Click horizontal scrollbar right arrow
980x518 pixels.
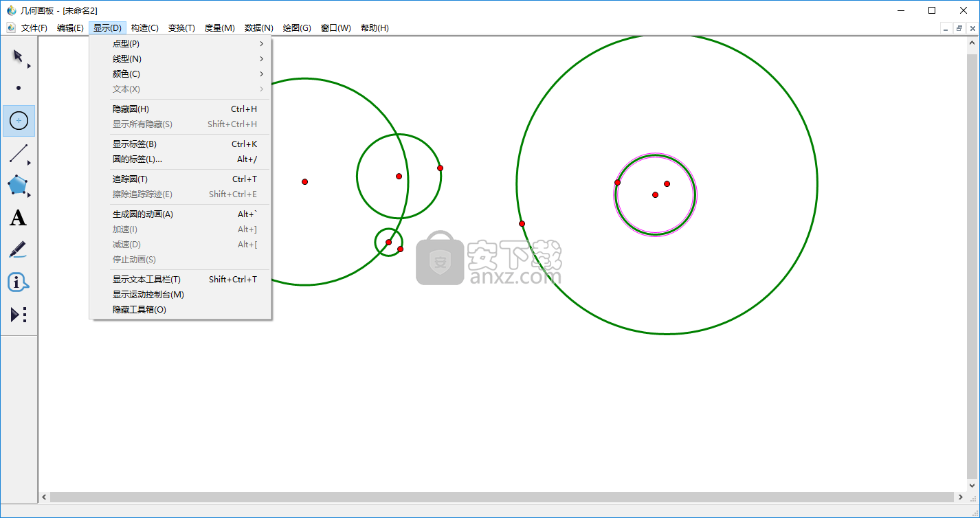point(960,497)
